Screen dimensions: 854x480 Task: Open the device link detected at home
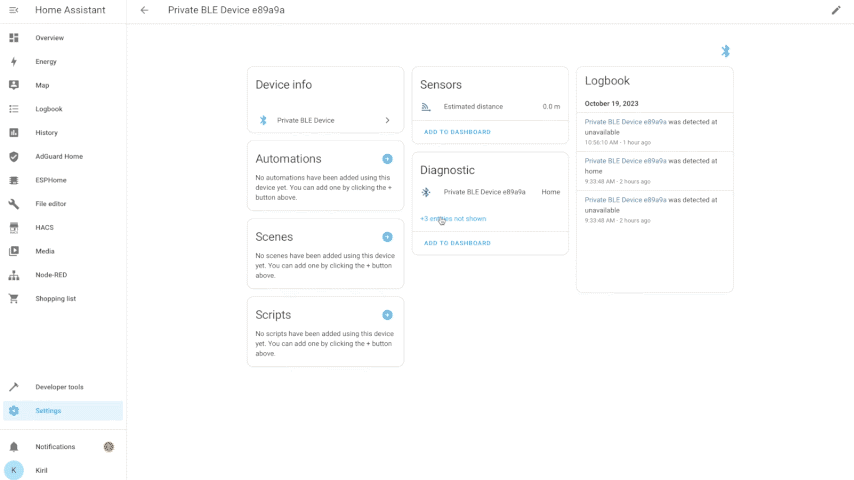tap(625, 161)
